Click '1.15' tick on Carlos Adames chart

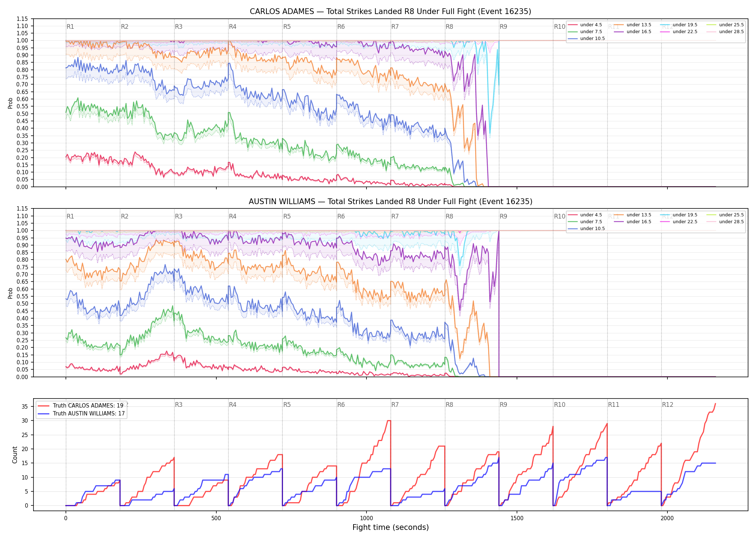(22, 19)
